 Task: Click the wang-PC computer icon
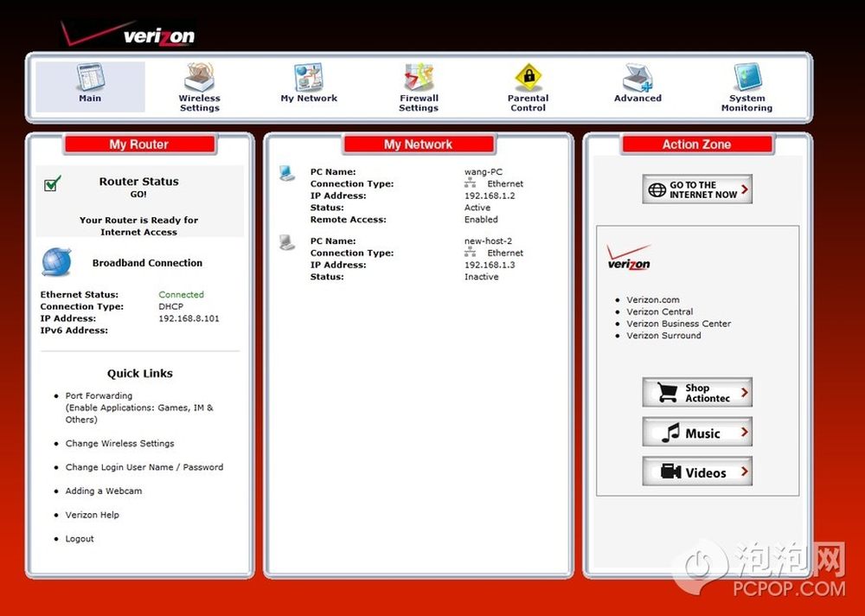[287, 173]
